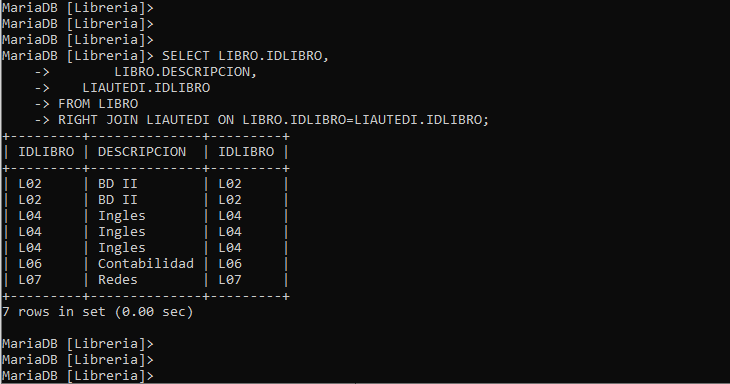This screenshot has width=730, height=384.
Task: Click the first BD II row
Action: tap(146, 184)
